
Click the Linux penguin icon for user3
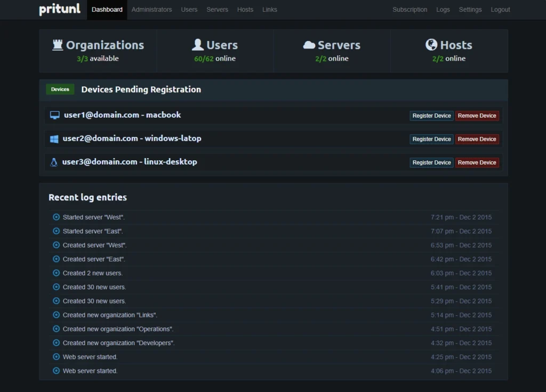[x=53, y=162]
